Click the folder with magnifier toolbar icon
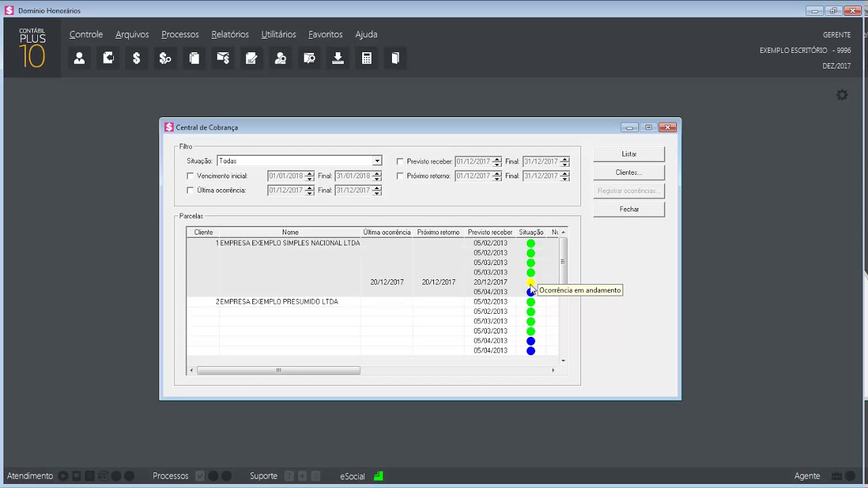 309,58
